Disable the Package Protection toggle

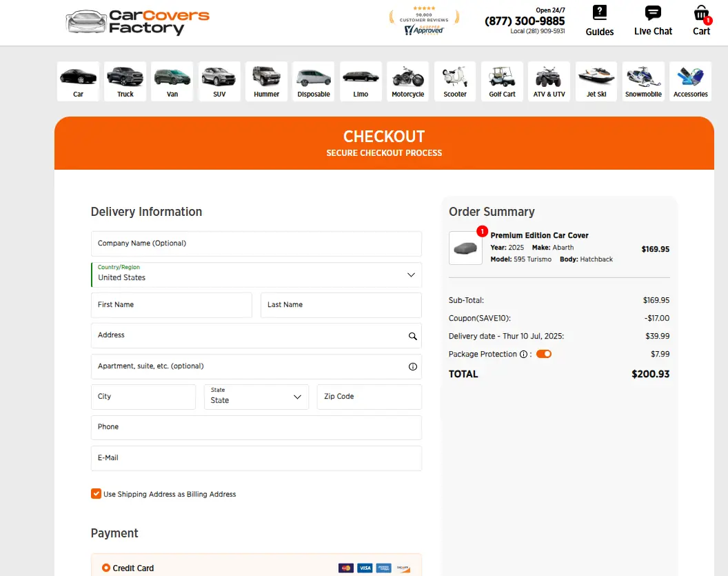click(x=544, y=354)
